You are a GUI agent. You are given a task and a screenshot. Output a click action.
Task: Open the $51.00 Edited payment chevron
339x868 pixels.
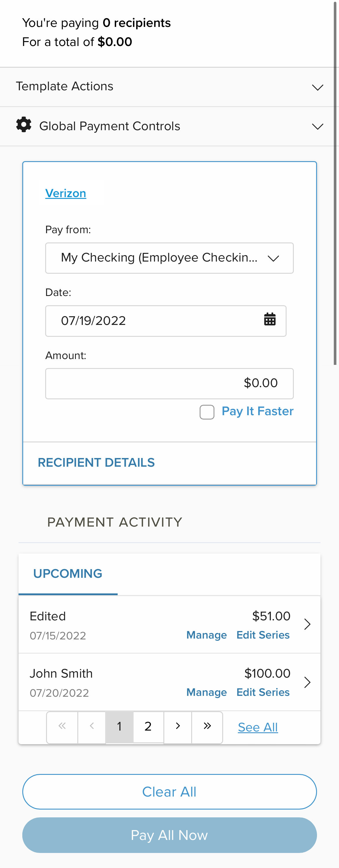tap(307, 624)
